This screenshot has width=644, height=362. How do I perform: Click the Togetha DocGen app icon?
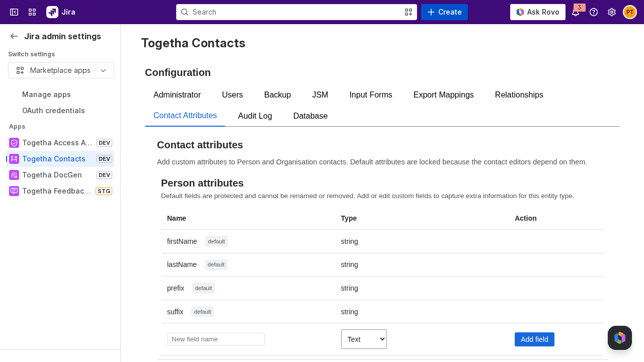[14, 175]
